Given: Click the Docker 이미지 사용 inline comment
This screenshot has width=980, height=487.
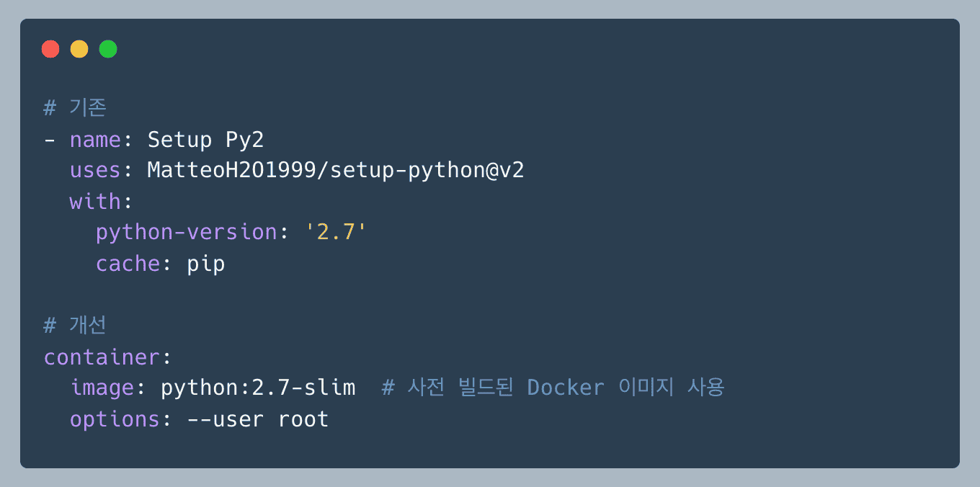Looking at the screenshot, I should click(x=553, y=388).
